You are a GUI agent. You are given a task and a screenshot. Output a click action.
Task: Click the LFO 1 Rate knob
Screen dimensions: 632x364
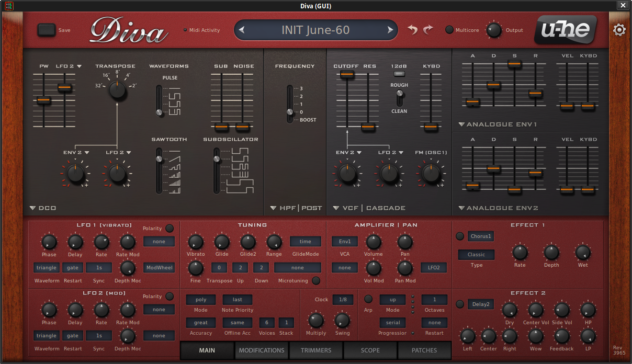click(101, 242)
